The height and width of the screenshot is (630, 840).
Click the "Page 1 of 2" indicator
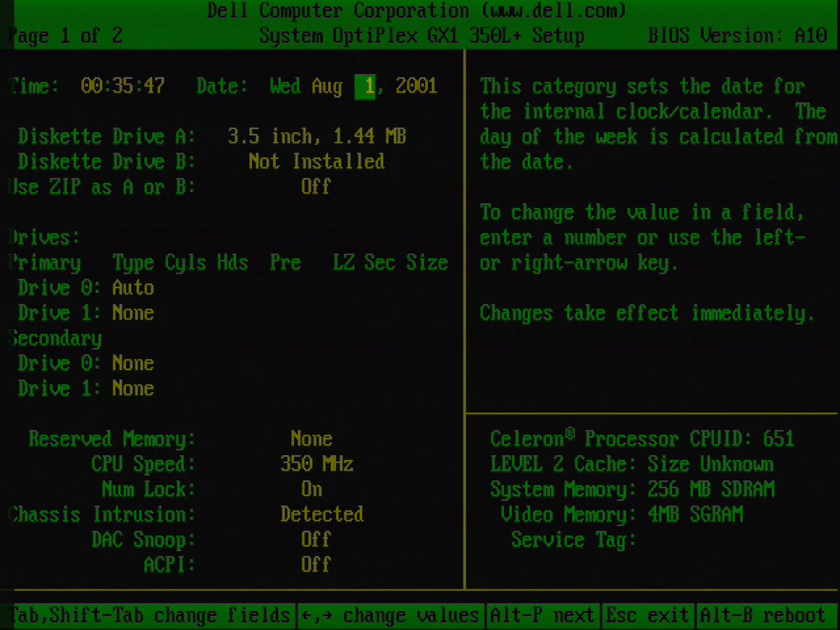(x=64, y=36)
